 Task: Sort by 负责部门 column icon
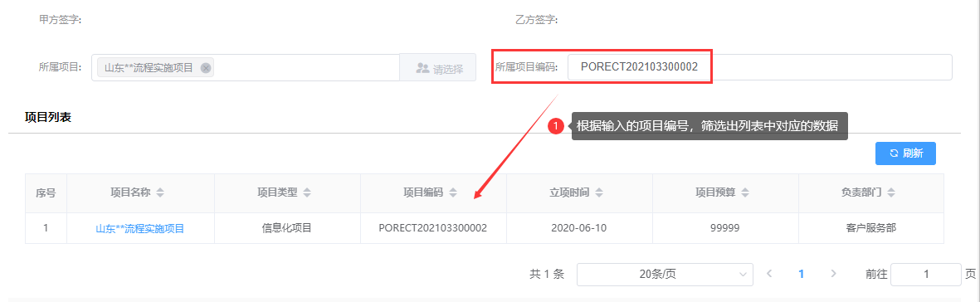(891, 192)
